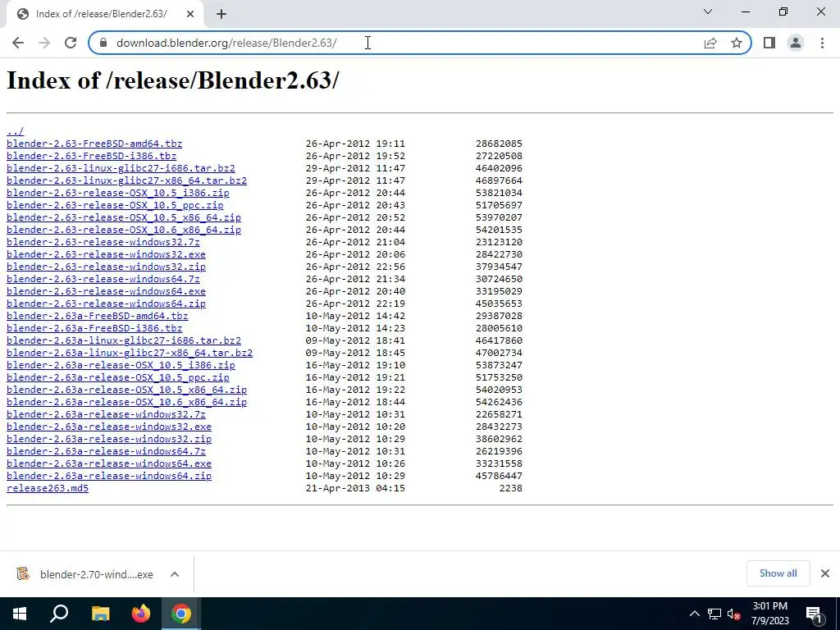This screenshot has width=840, height=630.
Task: Click blender-2.63-linux-glibc27-i686.tar.bz2 link
Action: pyautogui.click(x=121, y=168)
